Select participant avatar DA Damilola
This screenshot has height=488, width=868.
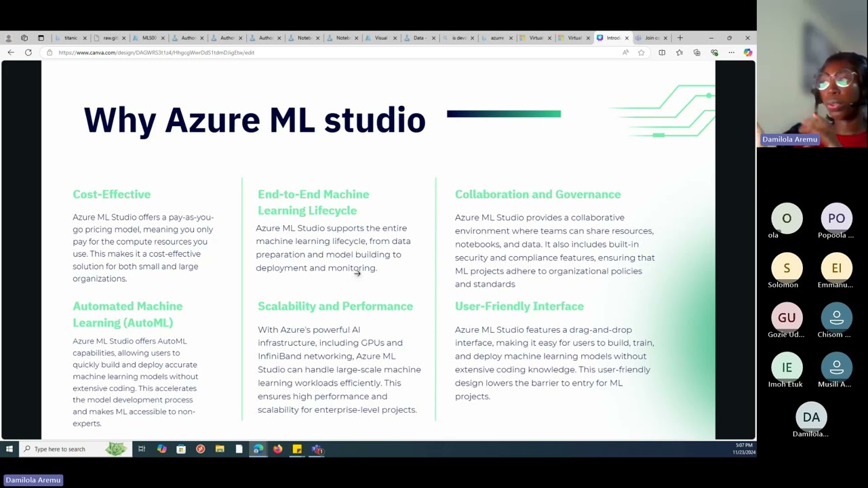(811, 417)
